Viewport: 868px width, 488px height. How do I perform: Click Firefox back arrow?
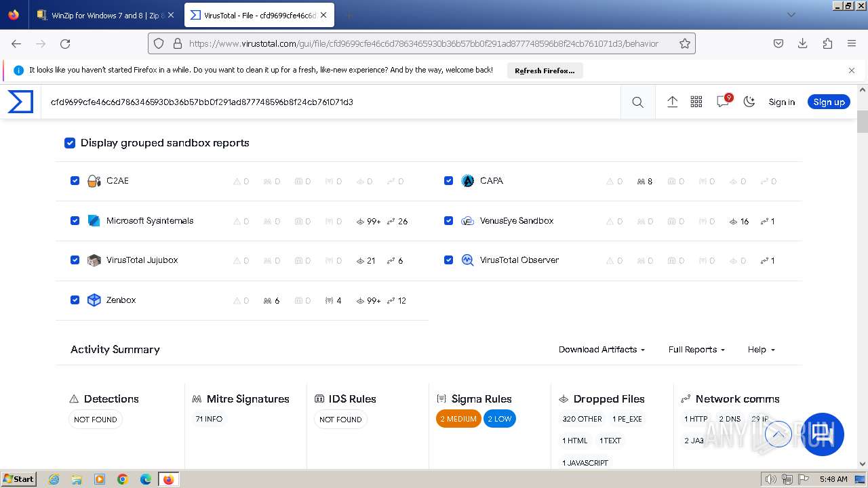click(16, 43)
